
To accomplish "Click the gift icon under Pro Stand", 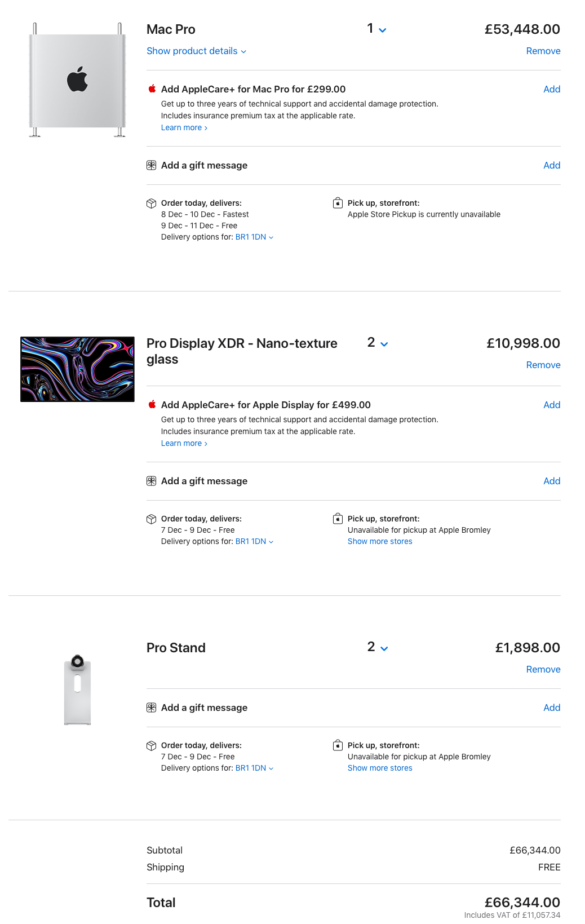I will point(151,708).
